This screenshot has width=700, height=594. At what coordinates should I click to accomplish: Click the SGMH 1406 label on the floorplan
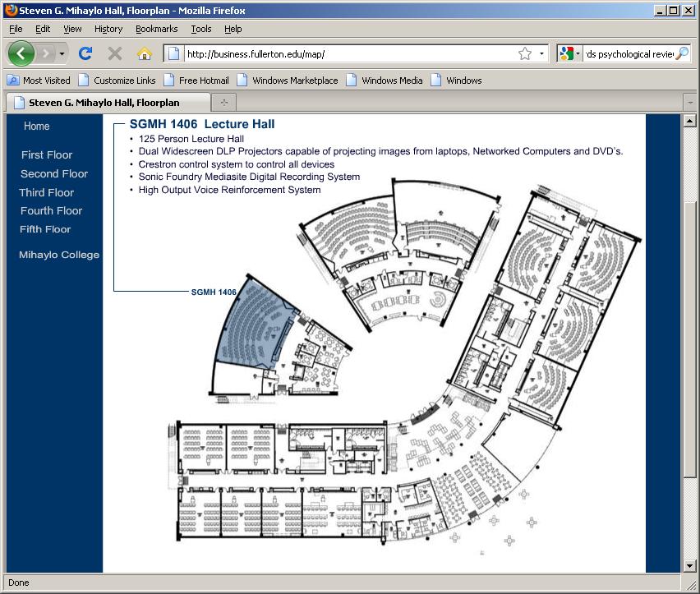click(214, 292)
